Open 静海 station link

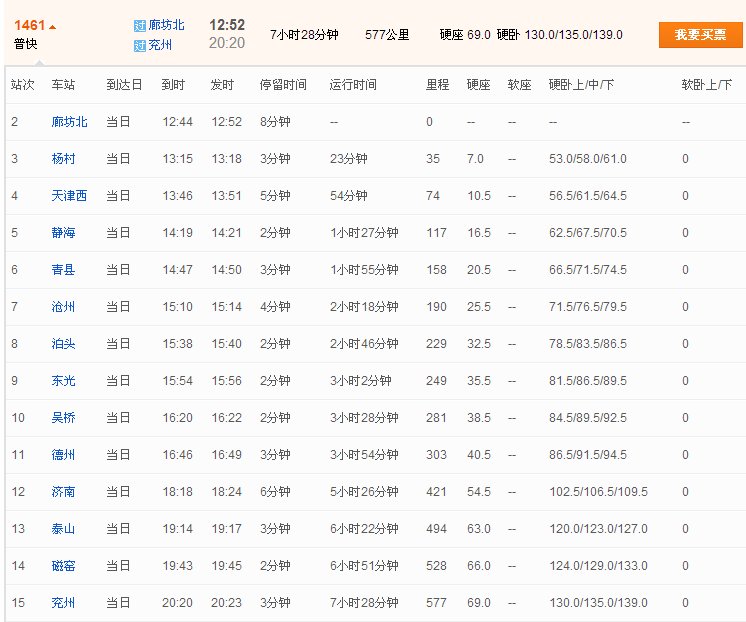pos(63,233)
